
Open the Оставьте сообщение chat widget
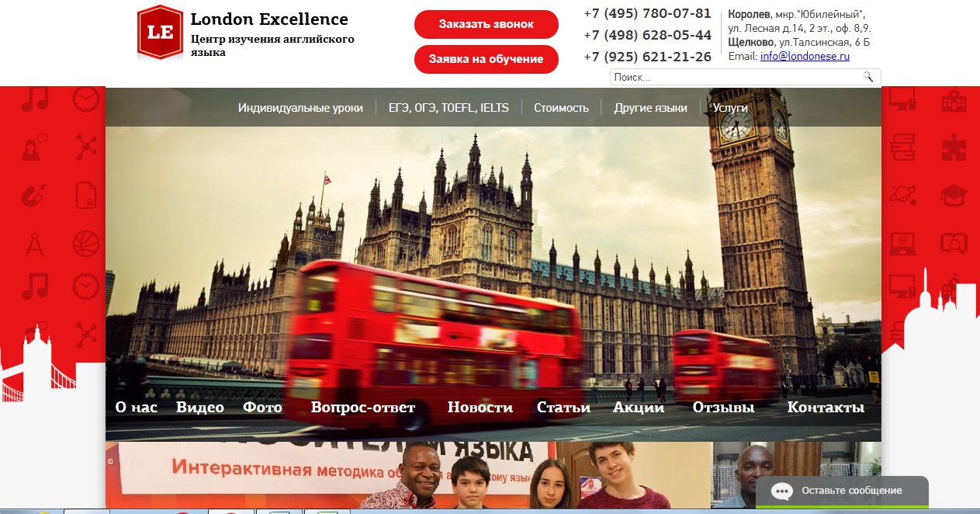tap(842, 491)
